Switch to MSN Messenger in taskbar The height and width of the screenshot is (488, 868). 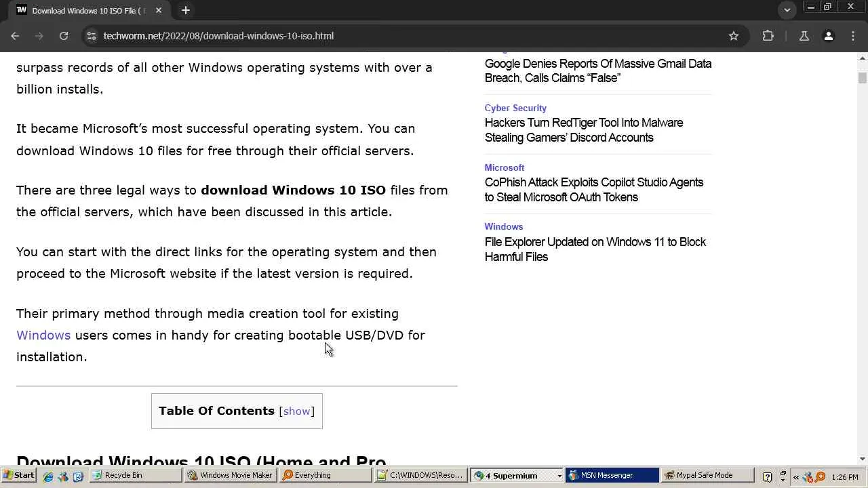click(612, 475)
